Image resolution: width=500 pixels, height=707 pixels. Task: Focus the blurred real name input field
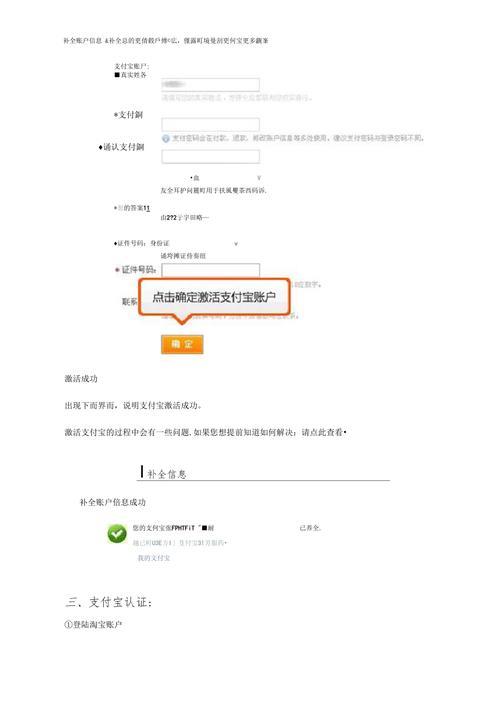pos(211,84)
